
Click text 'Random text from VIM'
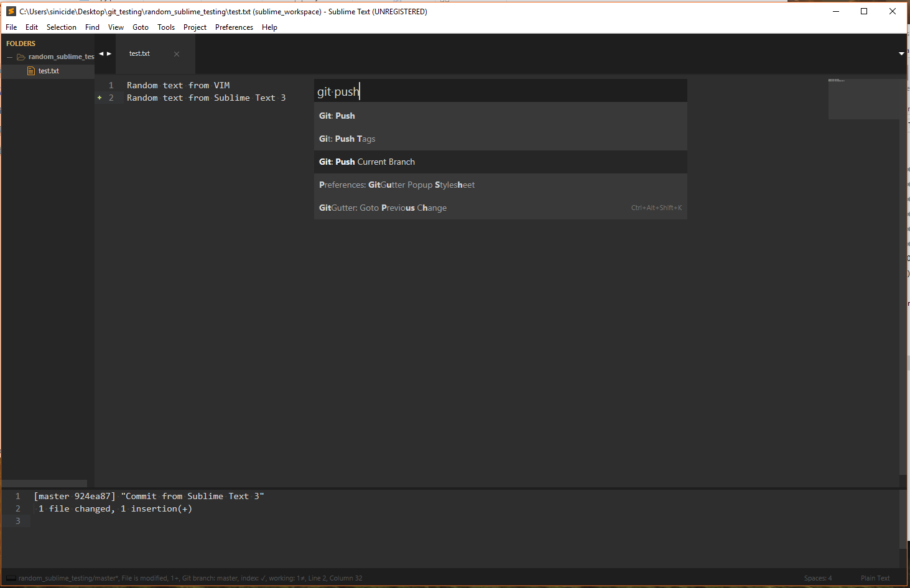coord(179,85)
